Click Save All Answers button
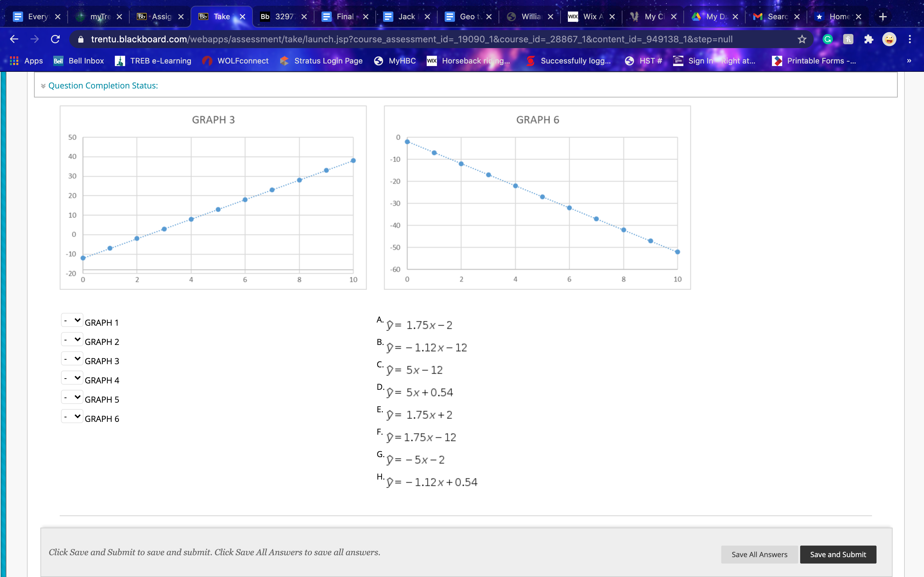Screen dimensions: 924x577 (759, 554)
